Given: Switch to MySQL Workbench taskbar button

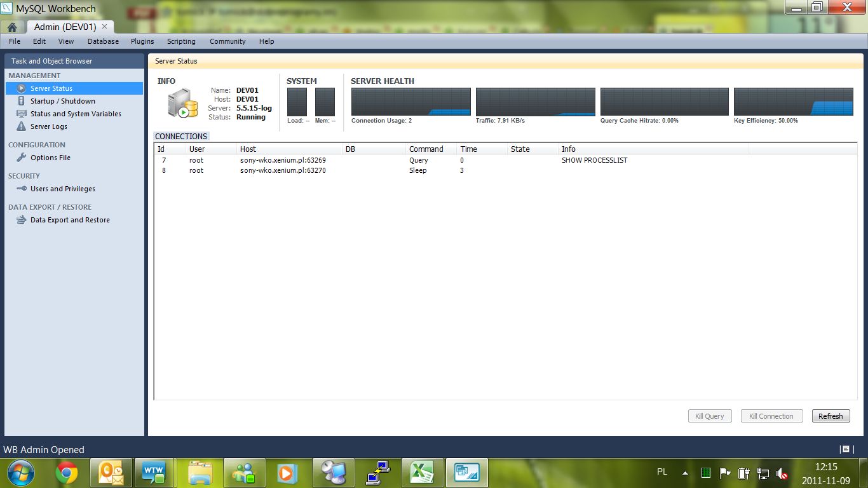Looking at the screenshot, I should pos(466,473).
